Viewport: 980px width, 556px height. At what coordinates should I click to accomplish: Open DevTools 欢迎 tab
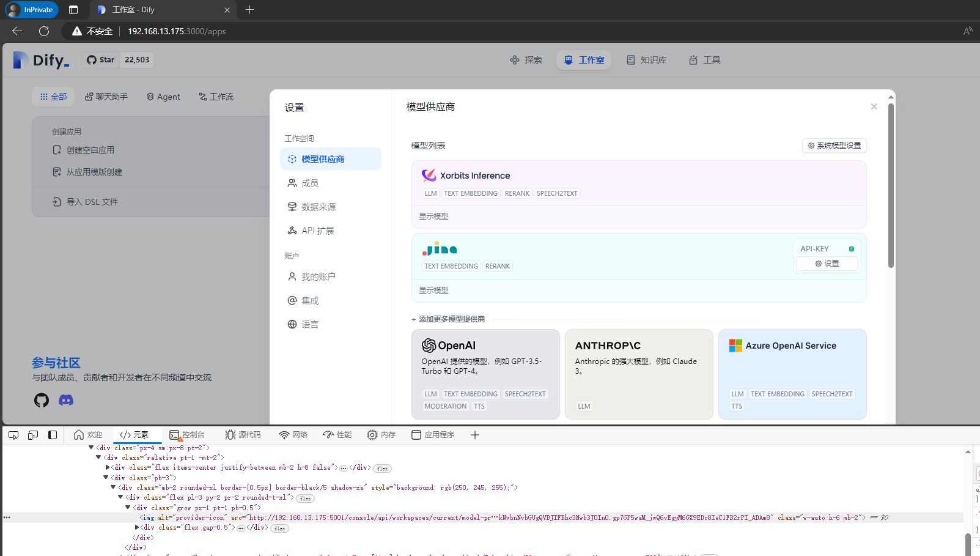tap(88, 435)
